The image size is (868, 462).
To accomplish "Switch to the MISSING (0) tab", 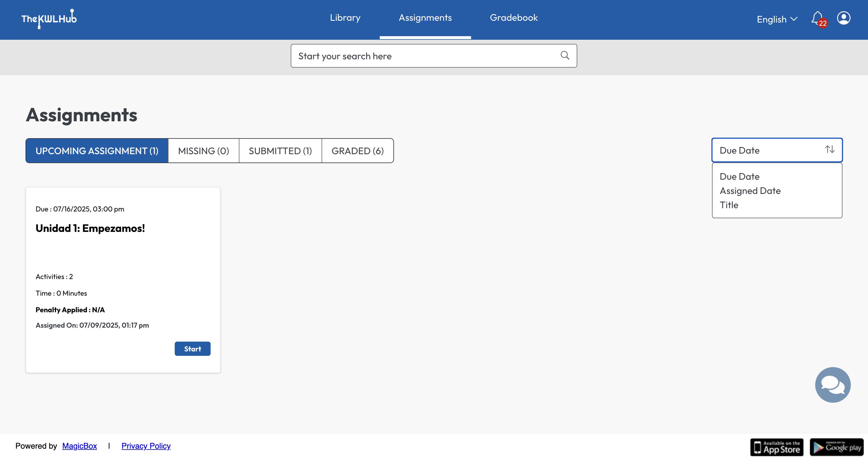I will (x=204, y=151).
